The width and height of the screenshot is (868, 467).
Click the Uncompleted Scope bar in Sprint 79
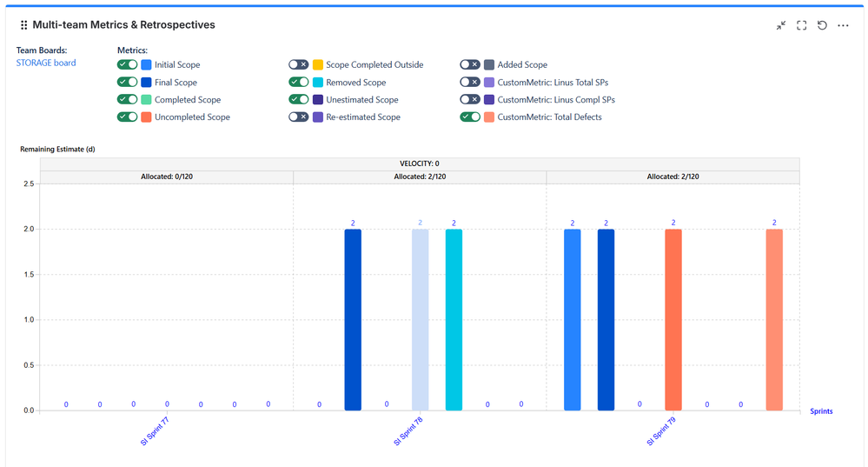pos(673,320)
